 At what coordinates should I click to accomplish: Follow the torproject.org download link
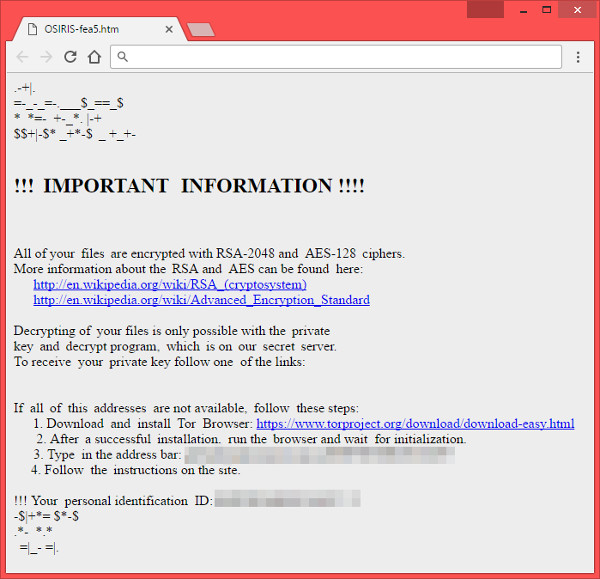click(415, 424)
